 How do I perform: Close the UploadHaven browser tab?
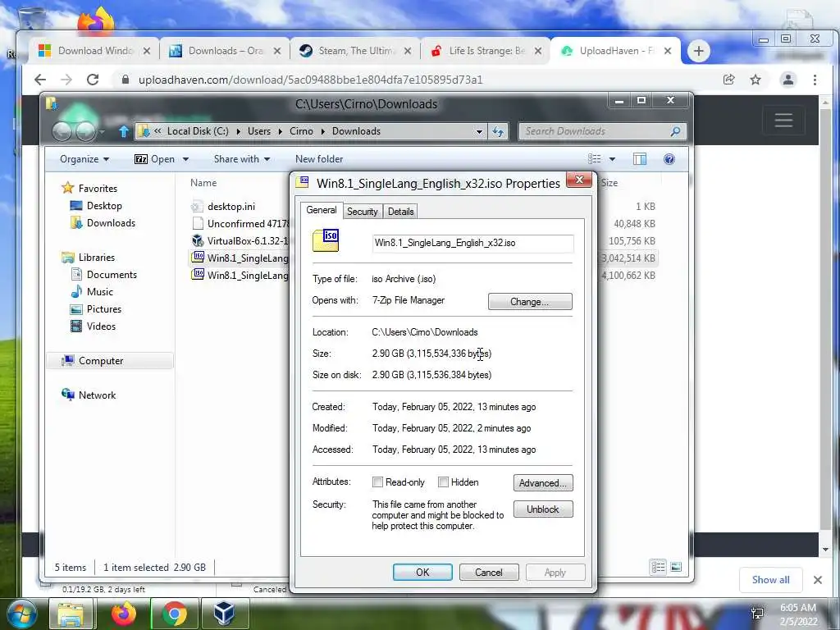(668, 51)
